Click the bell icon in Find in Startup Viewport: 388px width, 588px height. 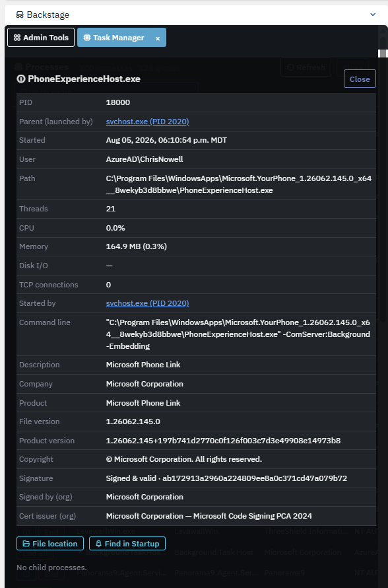point(98,543)
